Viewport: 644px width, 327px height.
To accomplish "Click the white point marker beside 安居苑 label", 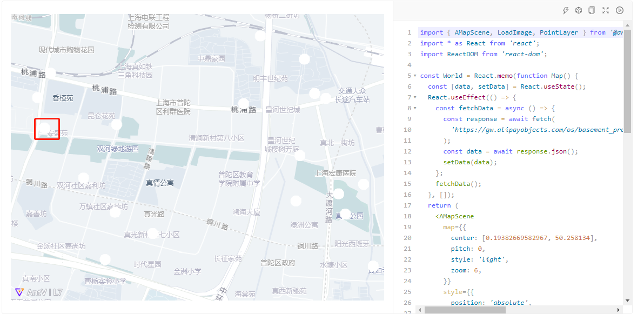I will (x=44, y=128).
